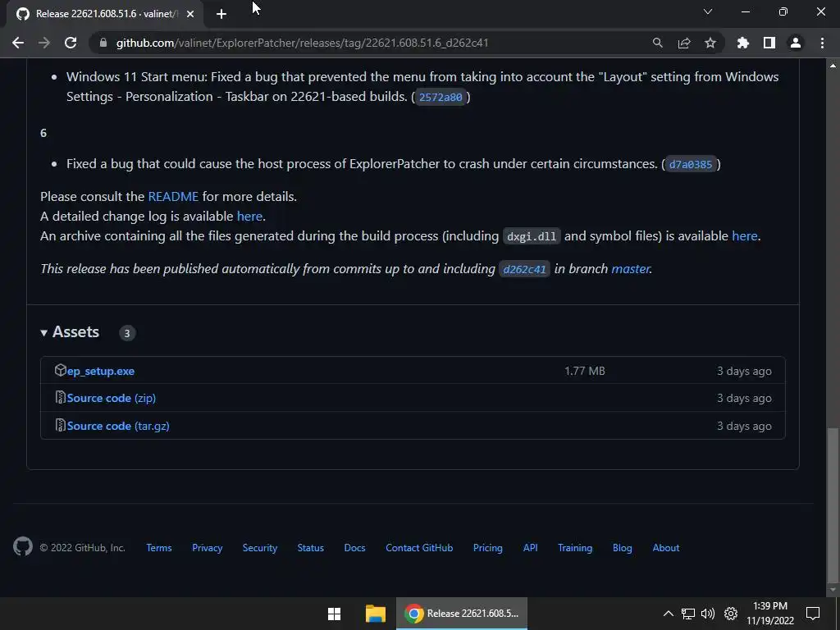Open the README link
The width and height of the screenshot is (840, 630).
point(173,197)
